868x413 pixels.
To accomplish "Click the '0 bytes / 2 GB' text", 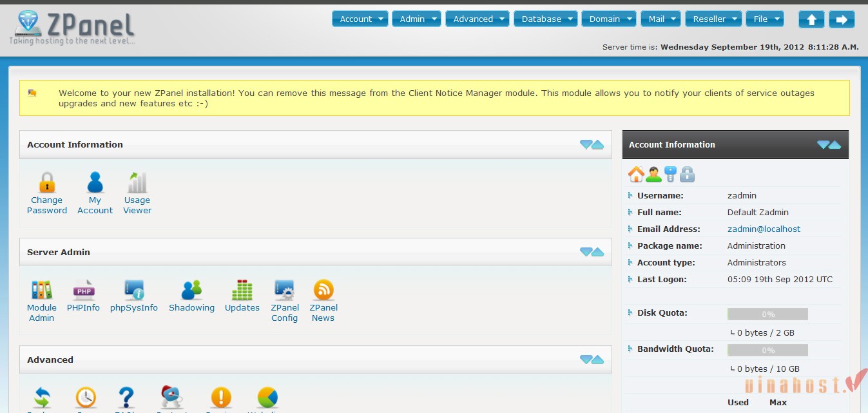I will click(766, 333).
